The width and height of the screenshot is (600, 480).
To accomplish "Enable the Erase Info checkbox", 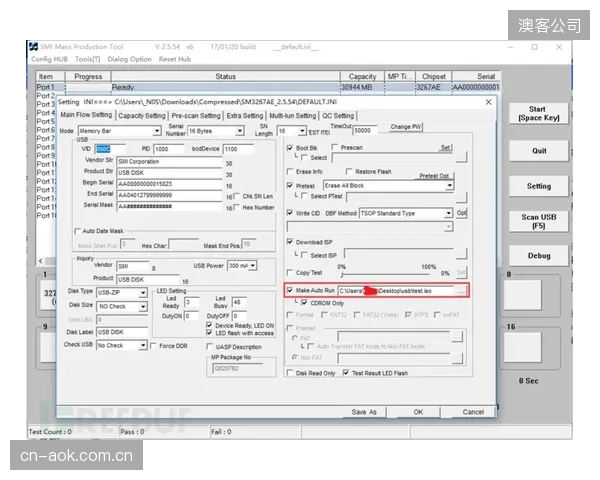I will [x=290, y=171].
